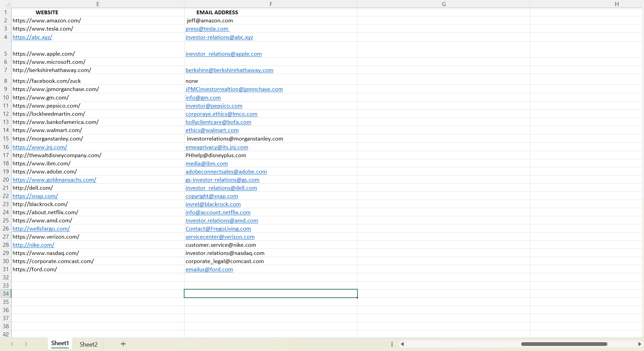644x351 pixels.
Task: Click the copyright@snap.com email link
Action: [x=212, y=196]
